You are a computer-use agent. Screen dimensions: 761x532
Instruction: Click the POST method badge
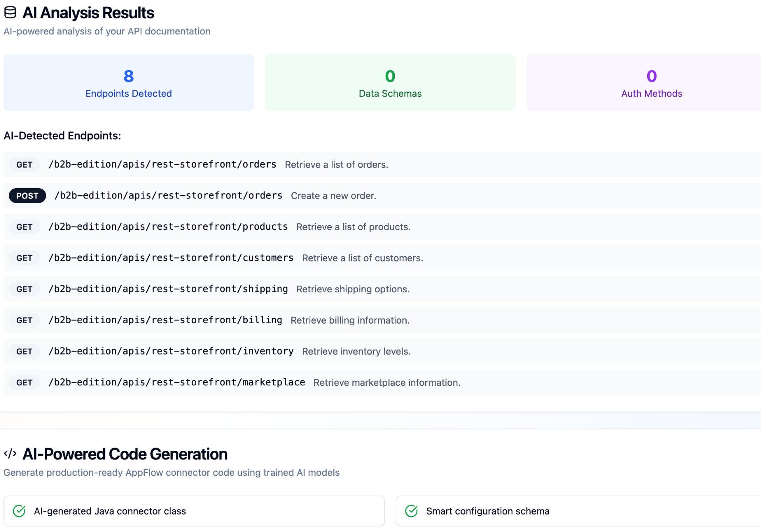click(x=27, y=196)
